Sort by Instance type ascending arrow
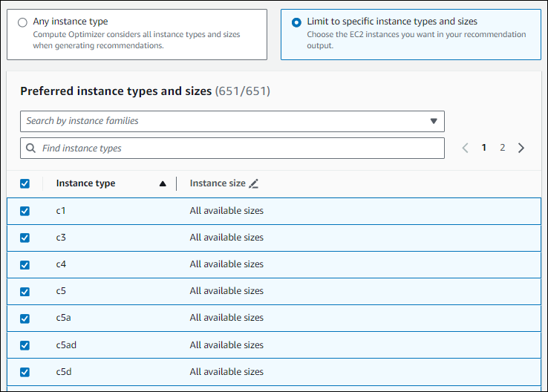The height and width of the screenshot is (392, 548). click(x=163, y=184)
